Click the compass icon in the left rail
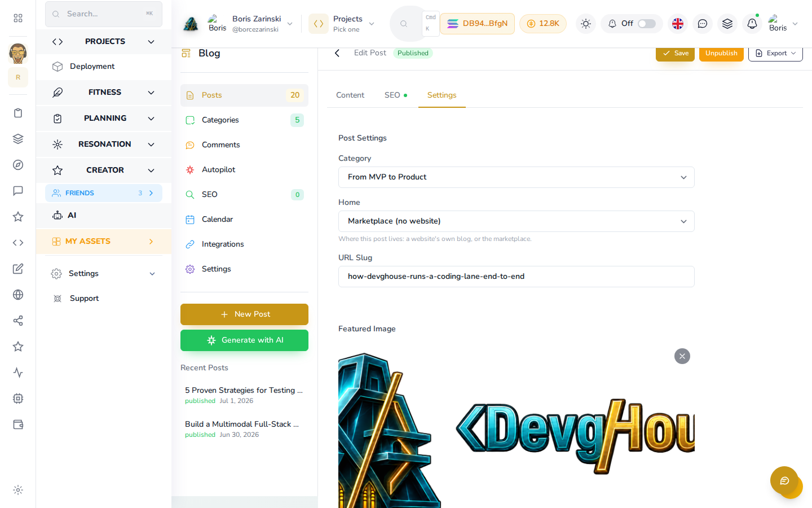812x508 pixels. (18, 165)
